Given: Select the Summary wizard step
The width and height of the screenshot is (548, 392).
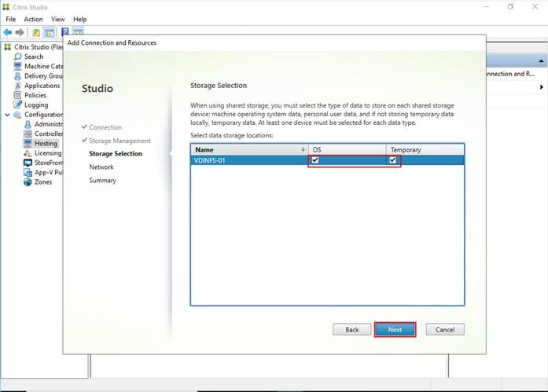Looking at the screenshot, I should pyautogui.click(x=103, y=181).
